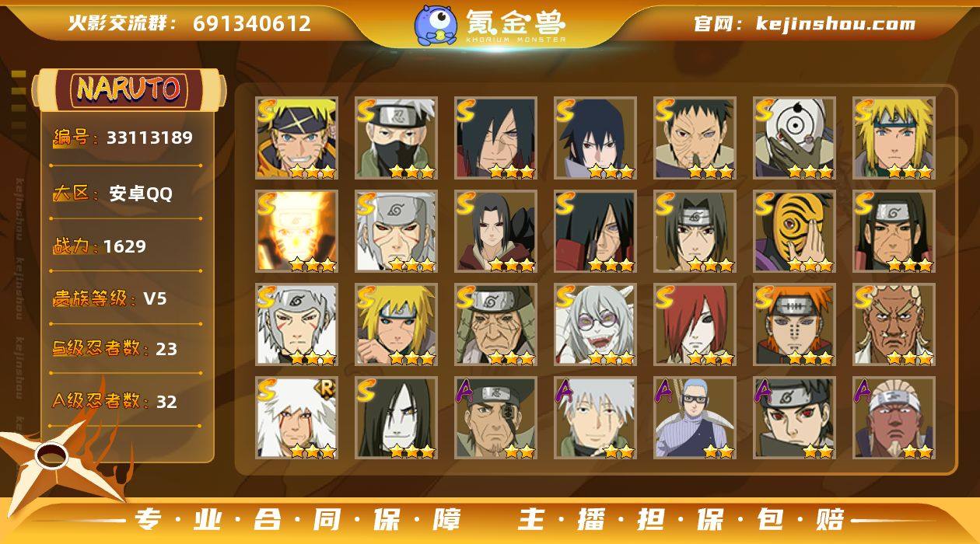Click the masked Kakashi ninja portrait
980x544 pixels.
(396, 138)
